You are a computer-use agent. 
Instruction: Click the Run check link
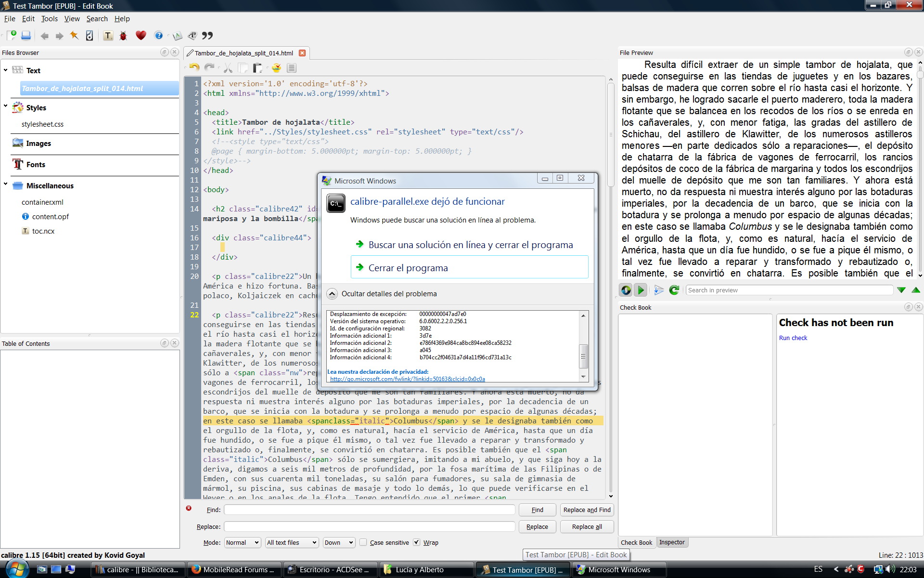coord(793,338)
